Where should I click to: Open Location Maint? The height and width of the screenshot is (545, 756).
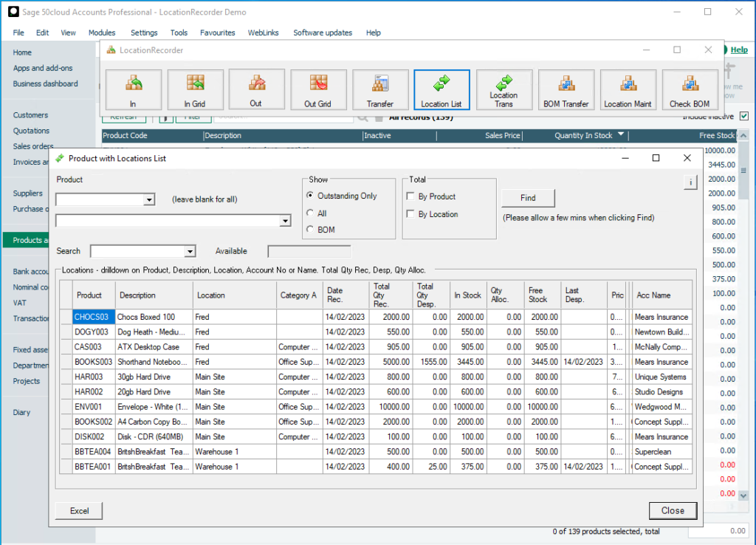tap(628, 89)
